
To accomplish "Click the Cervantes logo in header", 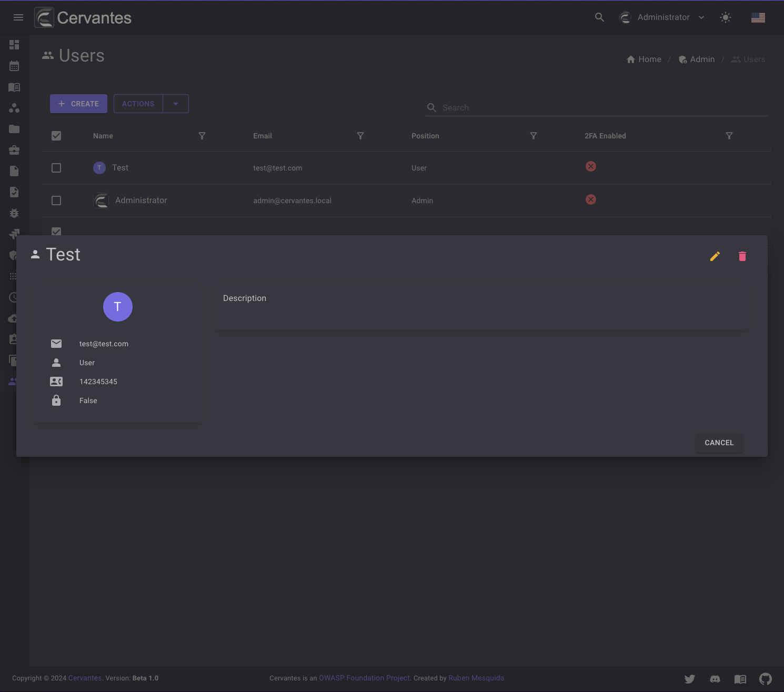I will coord(83,17).
